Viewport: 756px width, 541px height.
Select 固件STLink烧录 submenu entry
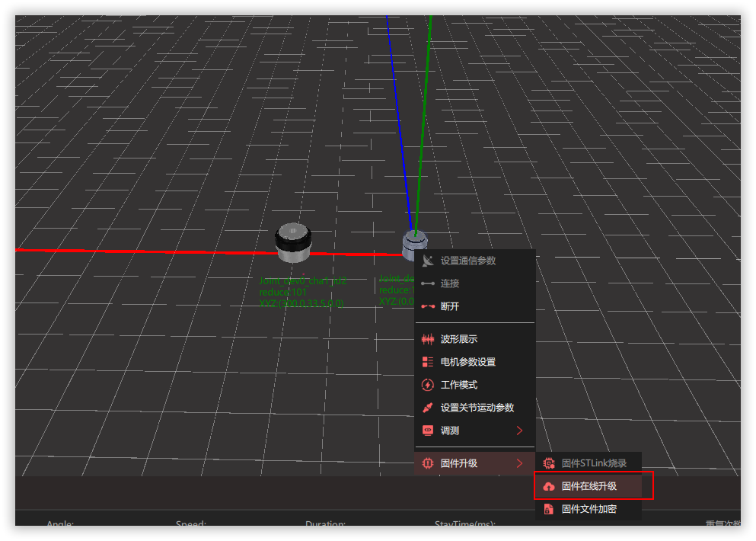[x=589, y=463]
